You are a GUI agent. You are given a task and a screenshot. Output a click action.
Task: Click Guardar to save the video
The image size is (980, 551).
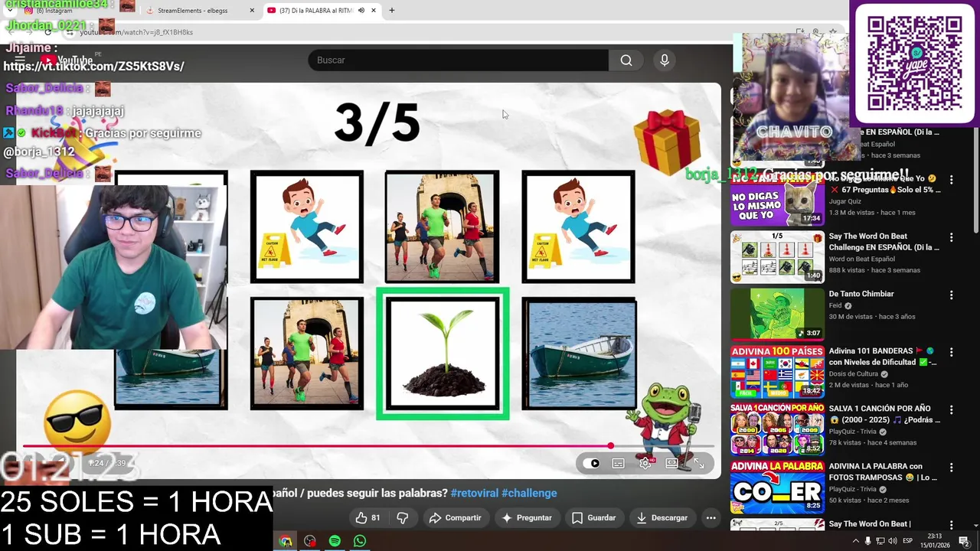(594, 518)
